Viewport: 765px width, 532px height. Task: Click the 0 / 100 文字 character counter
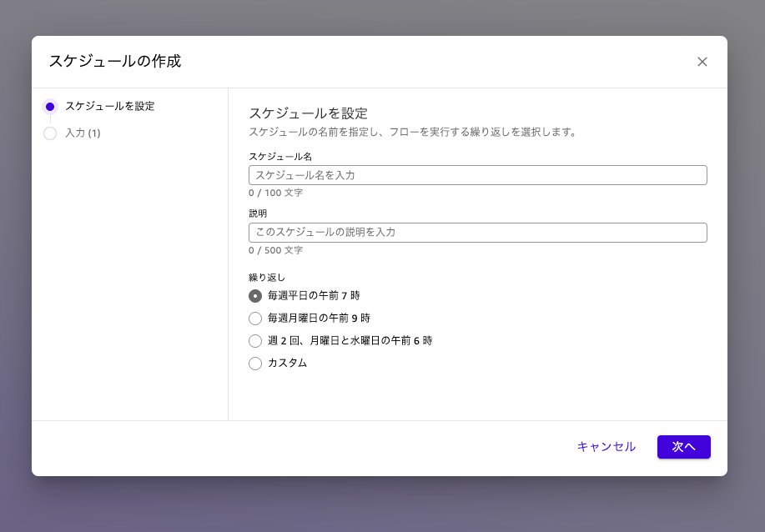pyautogui.click(x=275, y=193)
